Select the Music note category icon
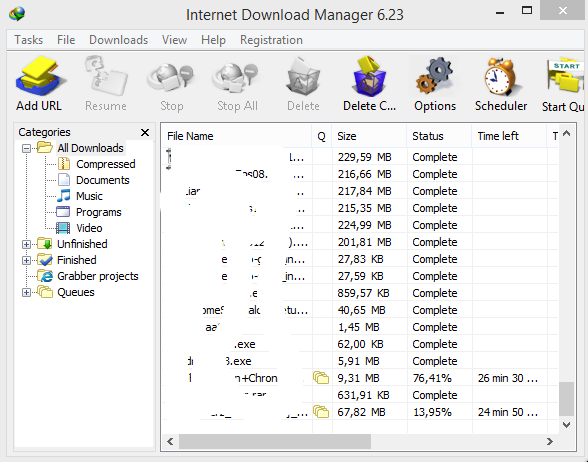Image resolution: width=588 pixels, height=462 pixels. click(x=64, y=196)
